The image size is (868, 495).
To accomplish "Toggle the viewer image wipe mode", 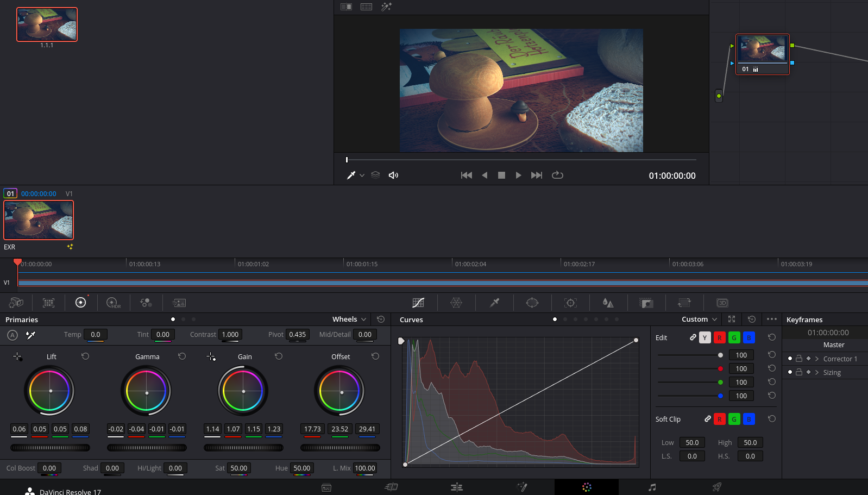I will point(346,7).
